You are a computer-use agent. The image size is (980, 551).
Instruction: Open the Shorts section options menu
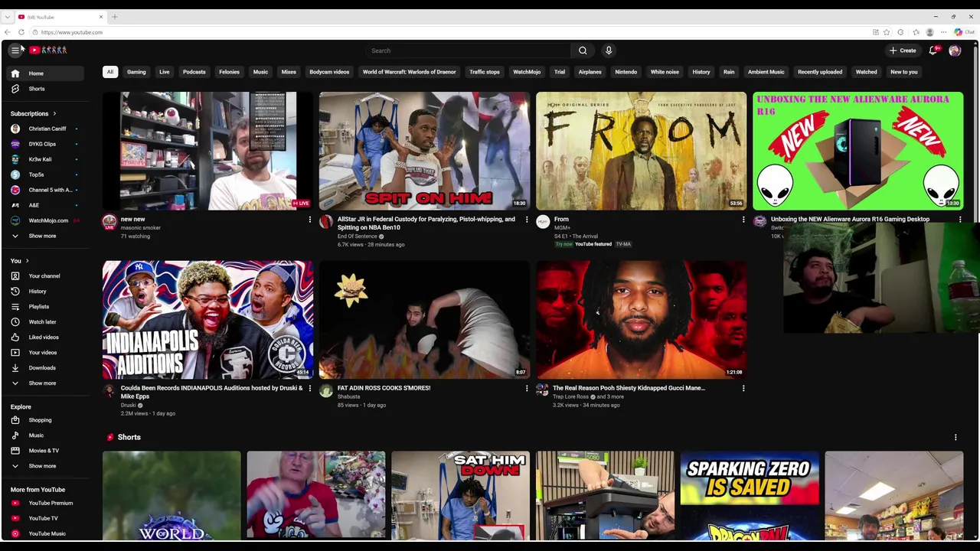pyautogui.click(x=955, y=437)
